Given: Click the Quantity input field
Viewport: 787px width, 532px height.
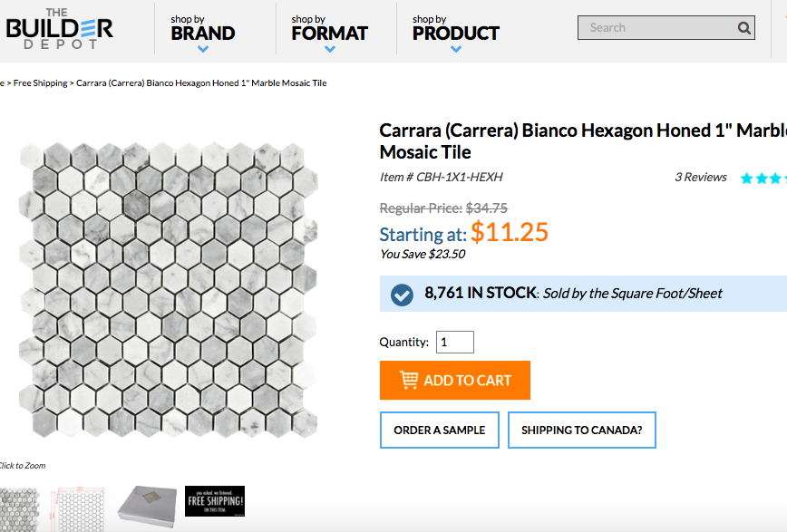Looking at the screenshot, I should pyautogui.click(x=455, y=343).
